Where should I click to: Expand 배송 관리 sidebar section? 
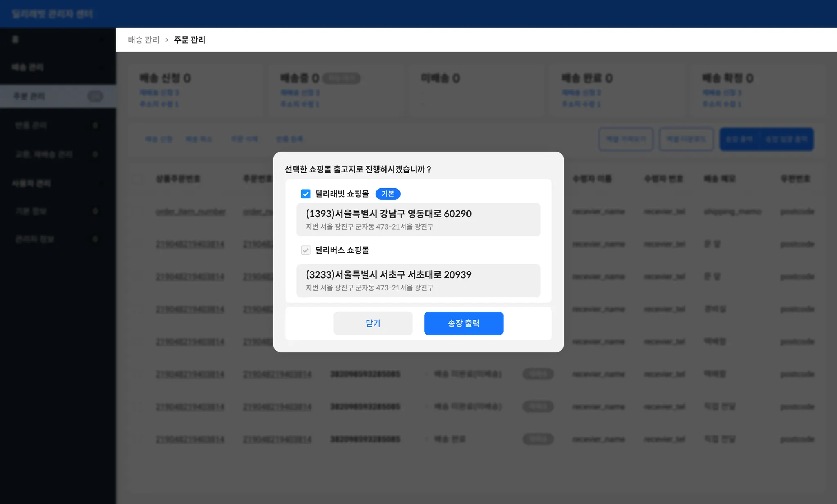coord(28,67)
